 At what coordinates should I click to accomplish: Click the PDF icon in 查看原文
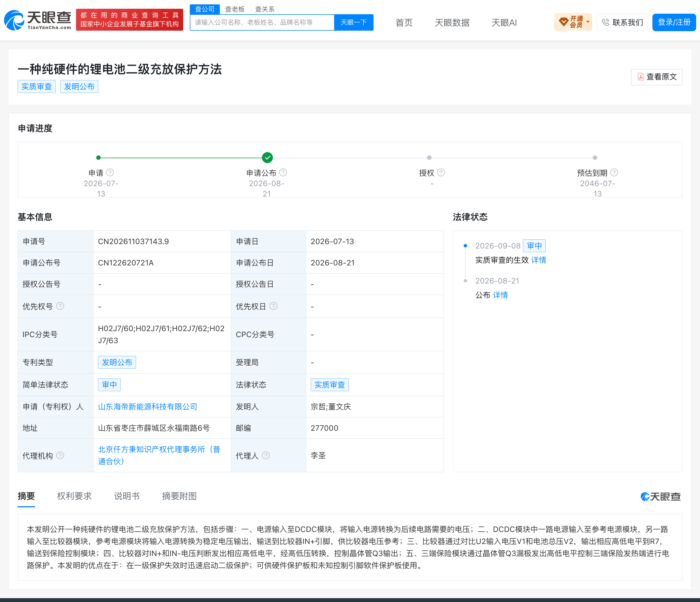coord(641,77)
